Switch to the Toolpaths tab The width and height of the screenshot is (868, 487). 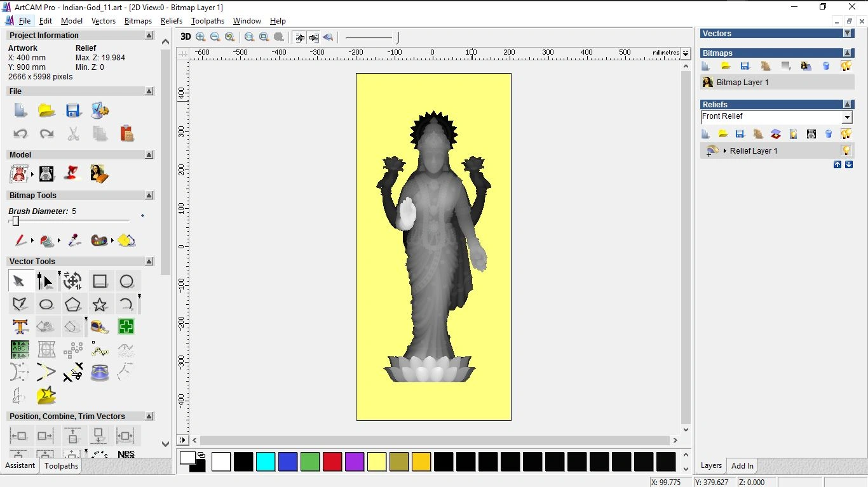pyautogui.click(x=61, y=465)
